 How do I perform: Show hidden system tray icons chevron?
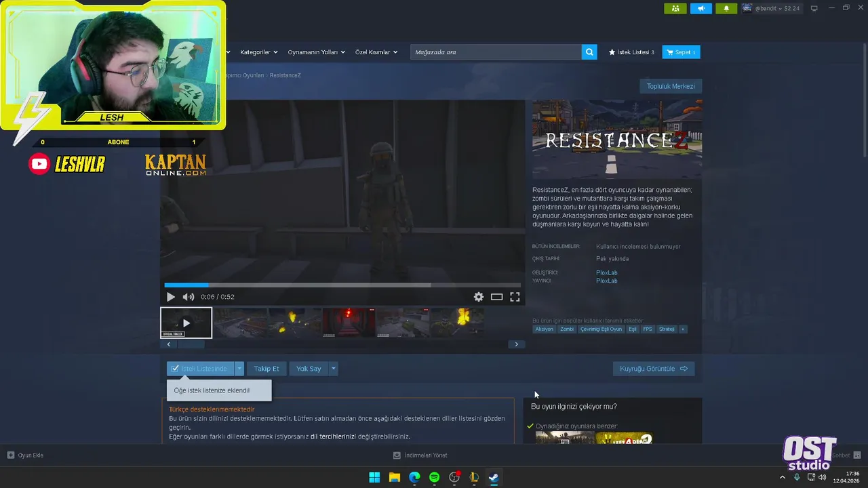pyautogui.click(x=783, y=477)
